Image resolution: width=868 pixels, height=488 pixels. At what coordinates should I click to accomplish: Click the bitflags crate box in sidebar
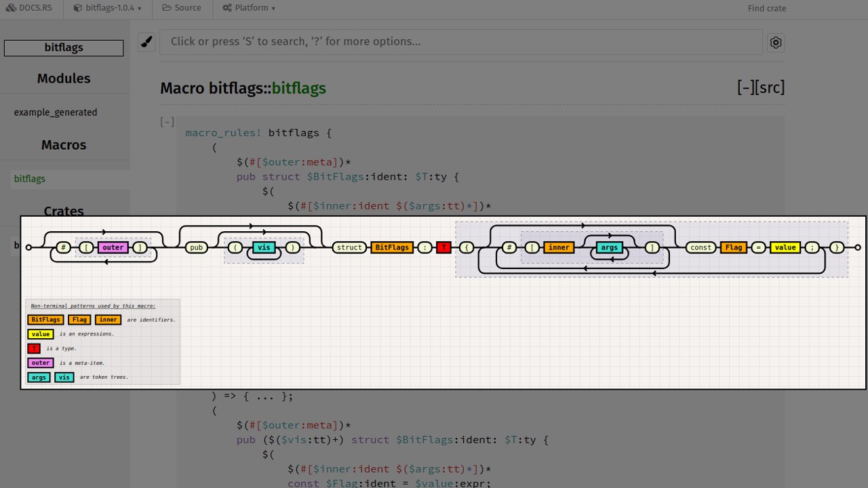pyautogui.click(x=64, y=47)
